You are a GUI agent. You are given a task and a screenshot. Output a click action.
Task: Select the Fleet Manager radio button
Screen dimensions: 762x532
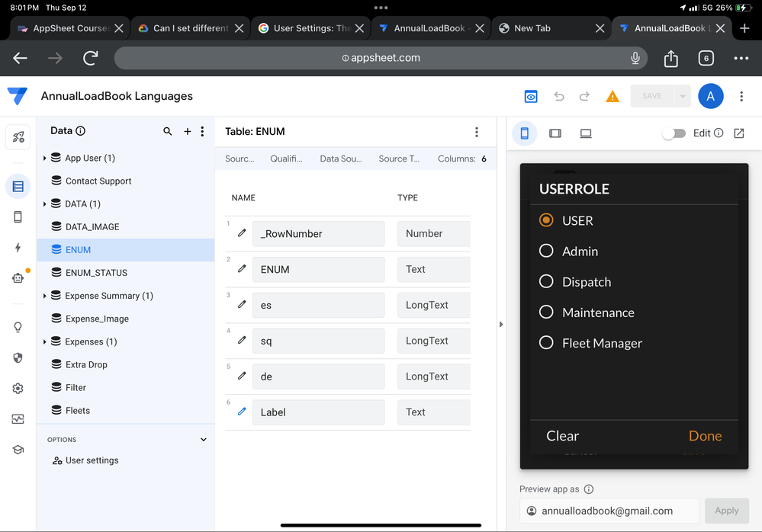(x=546, y=343)
